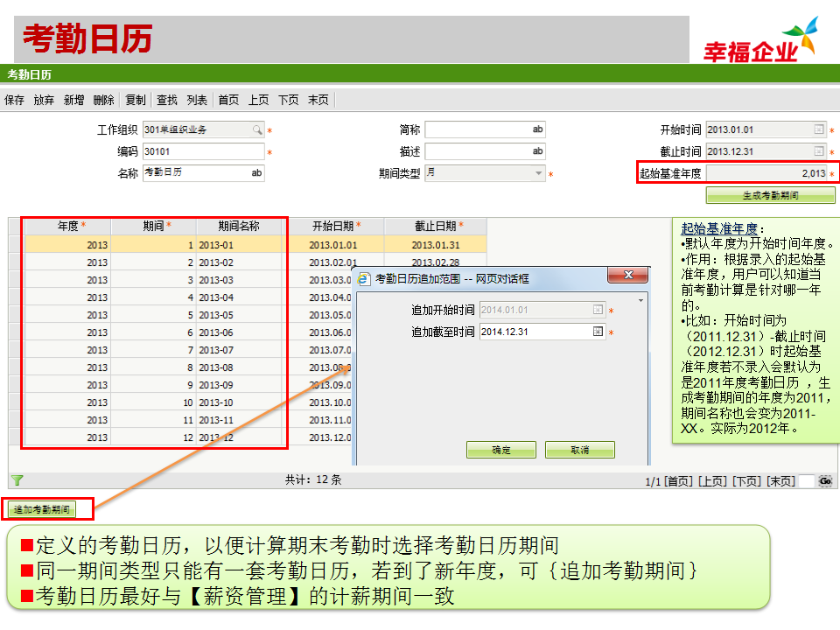Click the 追加开始时间 calendar icon
The image size is (840, 630).
coord(599,309)
